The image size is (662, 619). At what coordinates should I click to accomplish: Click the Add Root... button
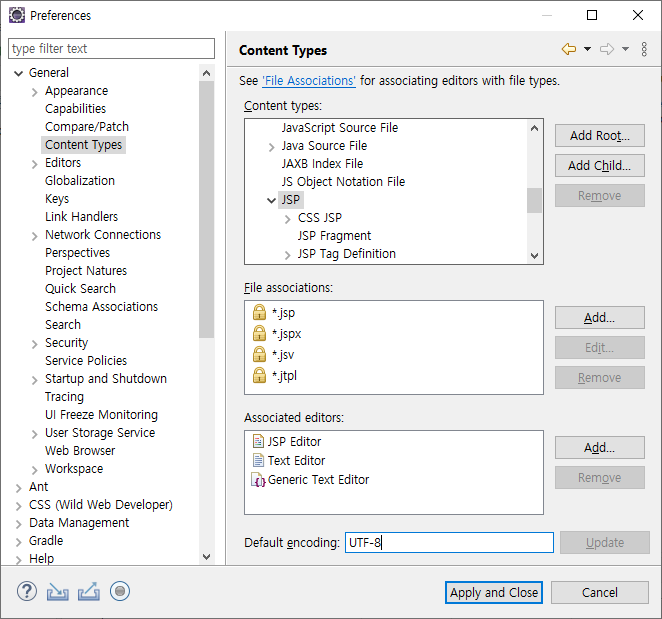(x=600, y=136)
